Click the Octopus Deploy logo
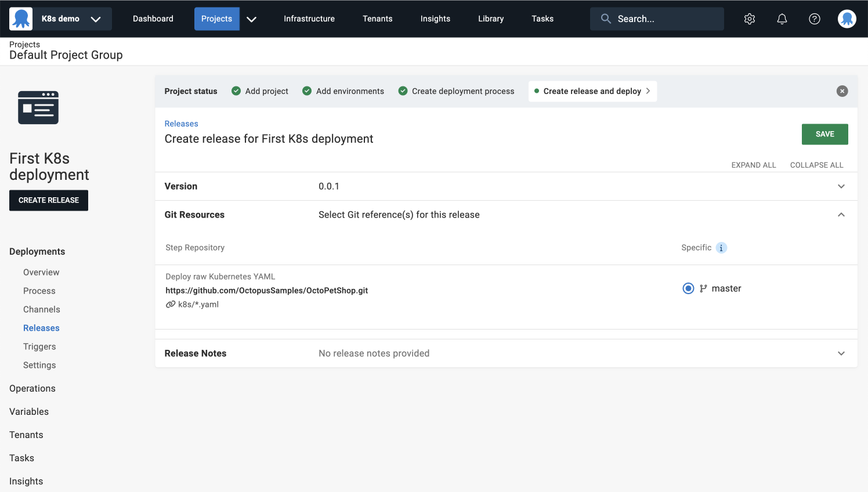The image size is (868, 492). pos(21,18)
